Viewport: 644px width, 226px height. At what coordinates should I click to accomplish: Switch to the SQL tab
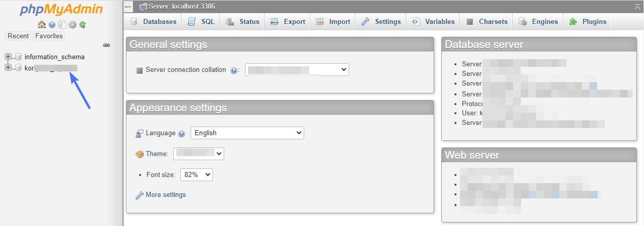tap(202, 21)
